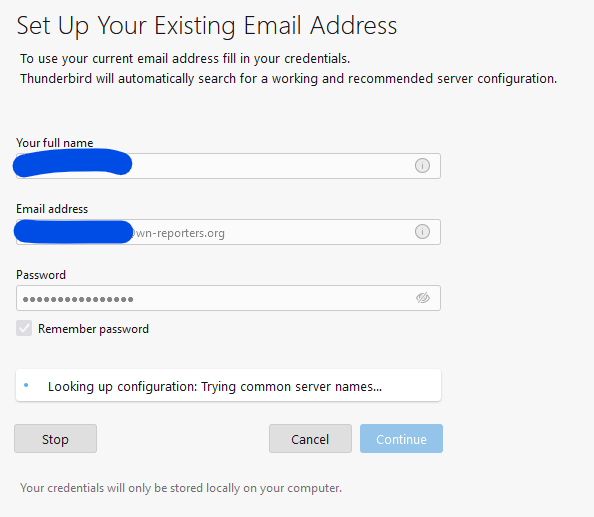
Task: Cancel the email account setup
Action: point(310,439)
